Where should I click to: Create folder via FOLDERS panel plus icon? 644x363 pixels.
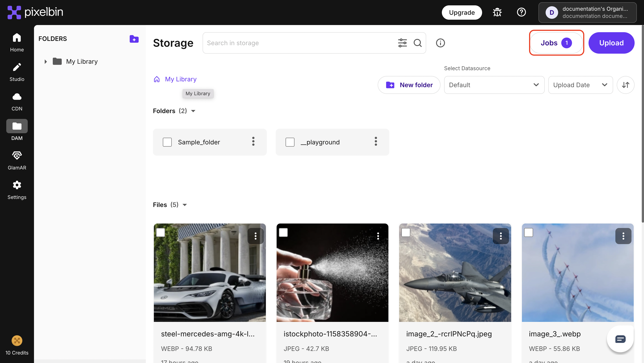(x=134, y=39)
